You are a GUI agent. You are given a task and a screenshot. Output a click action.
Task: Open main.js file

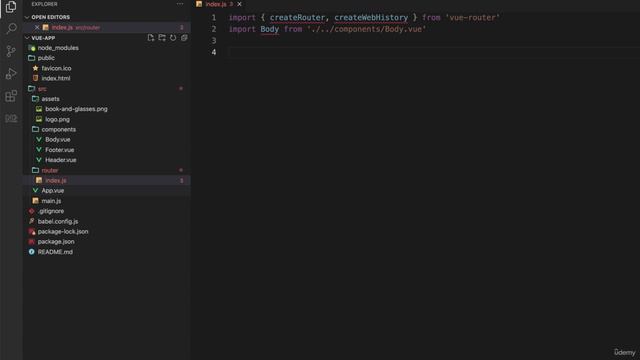51,201
